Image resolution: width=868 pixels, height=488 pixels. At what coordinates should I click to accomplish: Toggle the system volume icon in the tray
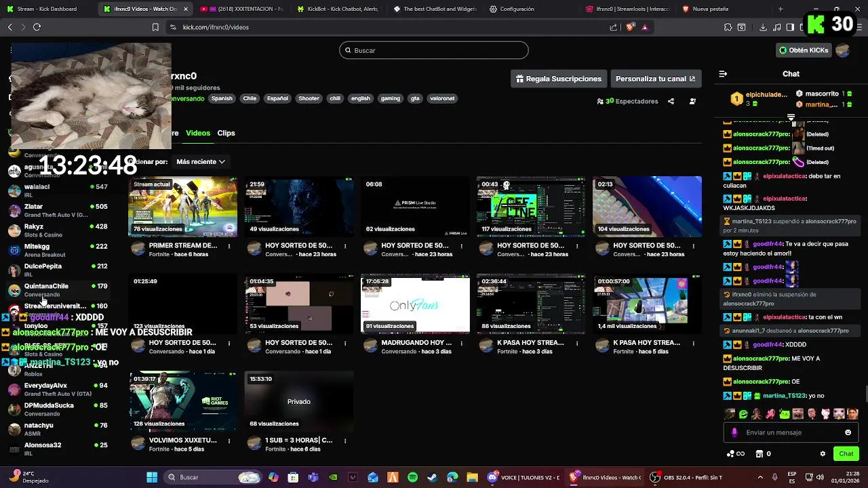[820, 477]
